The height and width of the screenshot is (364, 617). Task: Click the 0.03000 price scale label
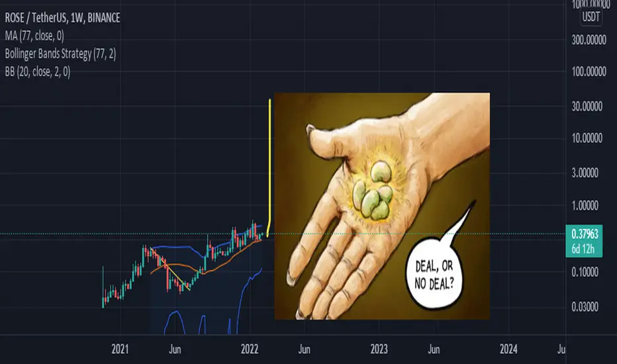point(585,306)
